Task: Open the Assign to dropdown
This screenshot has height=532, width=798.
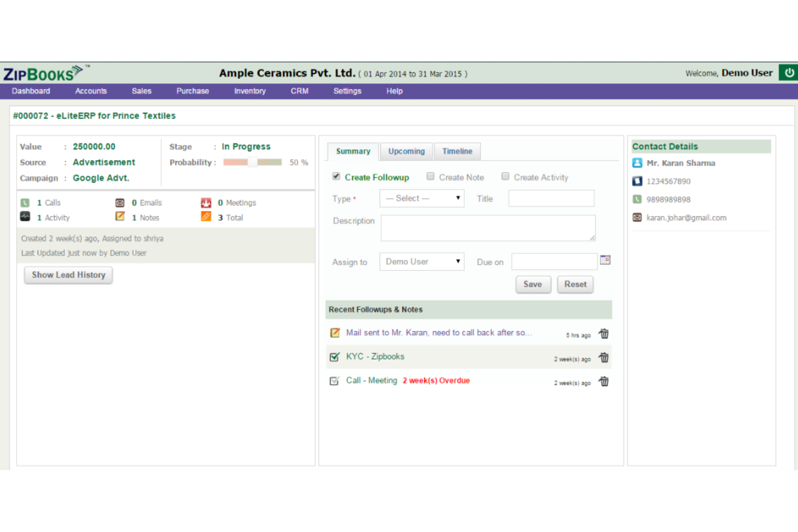Action: pyautogui.click(x=422, y=261)
